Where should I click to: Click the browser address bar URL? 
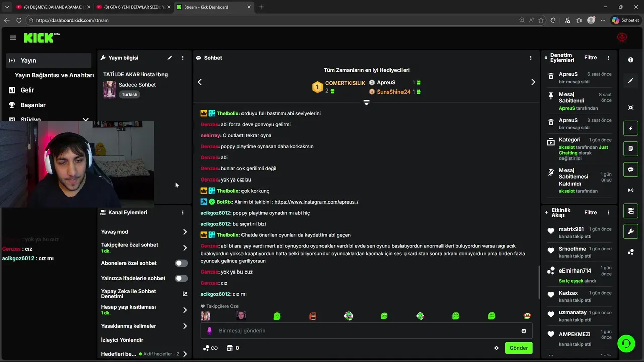72,20
